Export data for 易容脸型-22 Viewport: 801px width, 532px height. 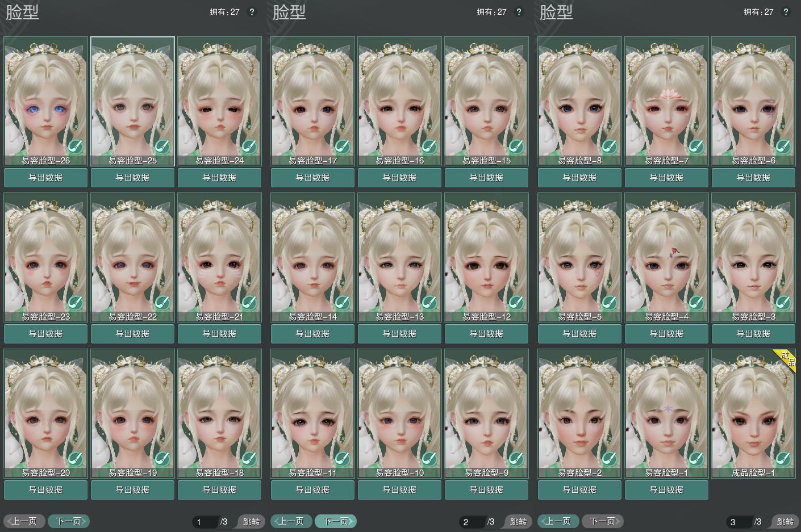point(133,334)
